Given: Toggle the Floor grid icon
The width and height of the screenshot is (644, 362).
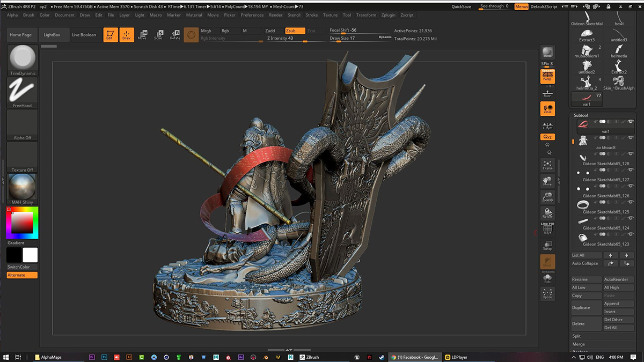Looking at the screenshot, I should (x=547, y=93).
